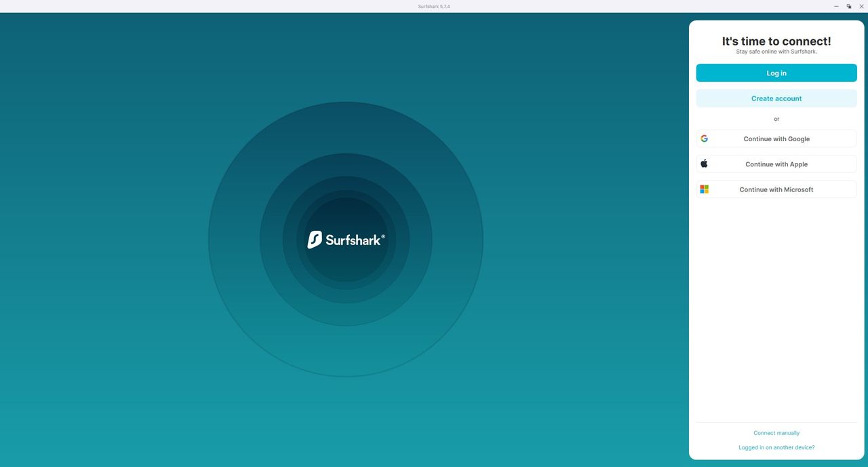Click the 'It's time to connect!' heading
Viewport: 868px width, 467px height.
[776, 41]
